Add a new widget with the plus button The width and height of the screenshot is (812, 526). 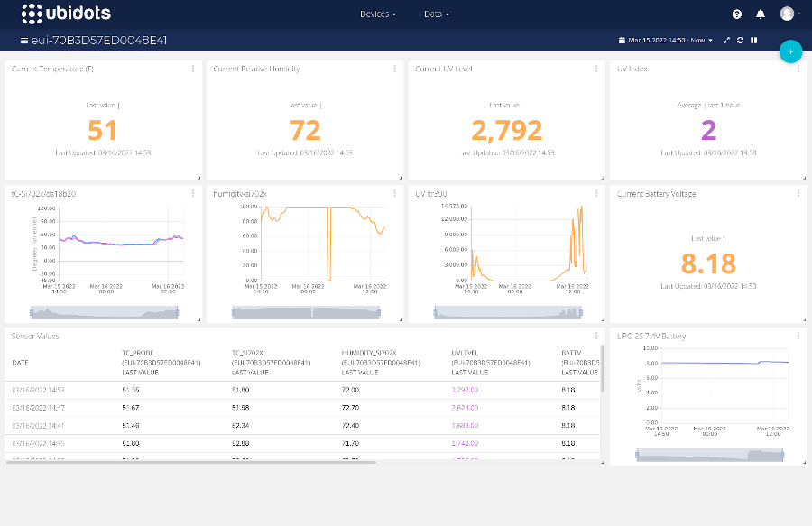pyautogui.click(x=790, y=51)
